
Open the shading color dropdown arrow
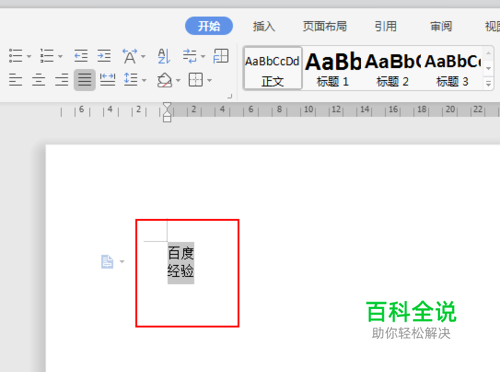178,80
